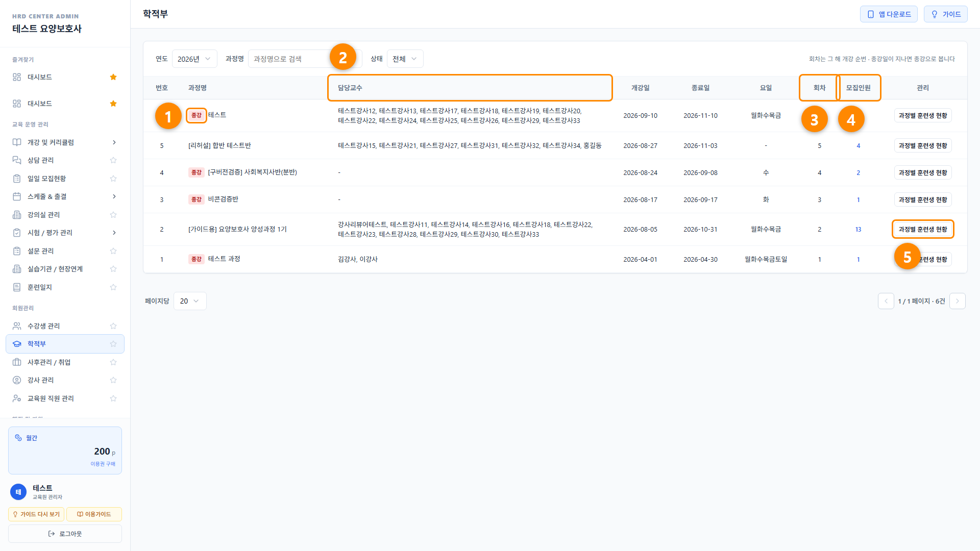Click the 설문 관리 clipboard icon
Image resolution: width=980 pixels, height=551 pixels.
17,251
